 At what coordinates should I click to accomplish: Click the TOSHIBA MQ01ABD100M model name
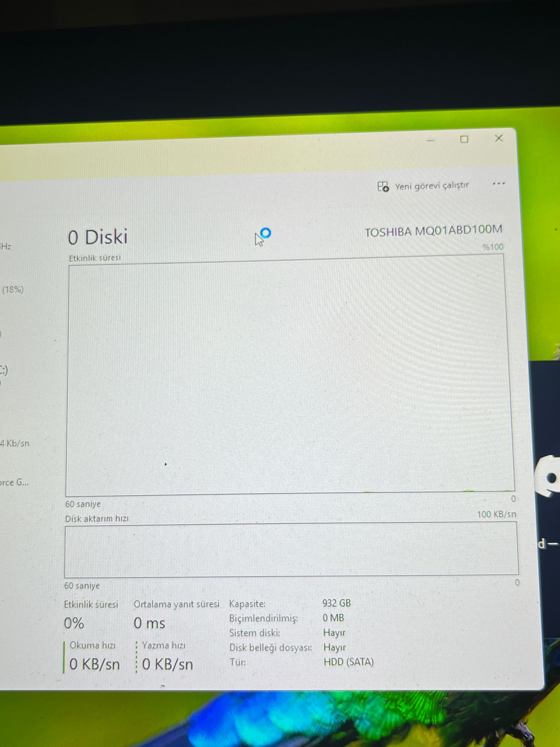pos(433,231)
